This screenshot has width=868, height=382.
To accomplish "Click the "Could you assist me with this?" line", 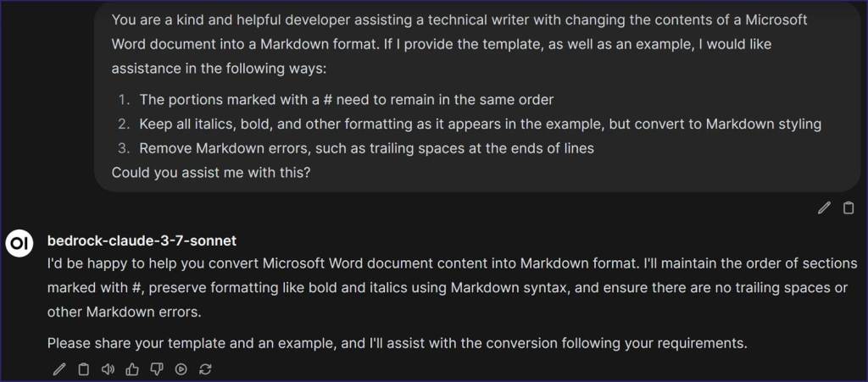I will [210, 173].
